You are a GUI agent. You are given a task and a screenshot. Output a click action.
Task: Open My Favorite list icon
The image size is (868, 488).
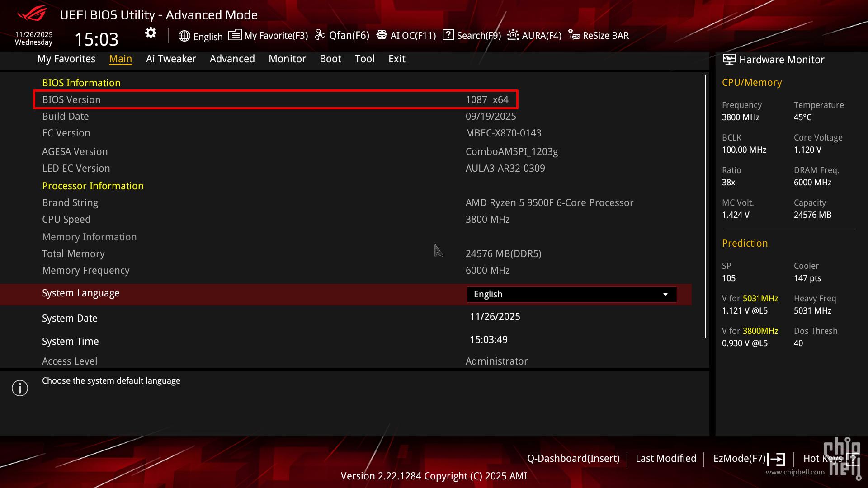[x=235, y=35]
